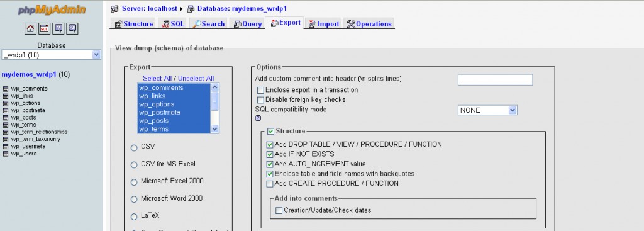Open the Search tab

[208, 24]
